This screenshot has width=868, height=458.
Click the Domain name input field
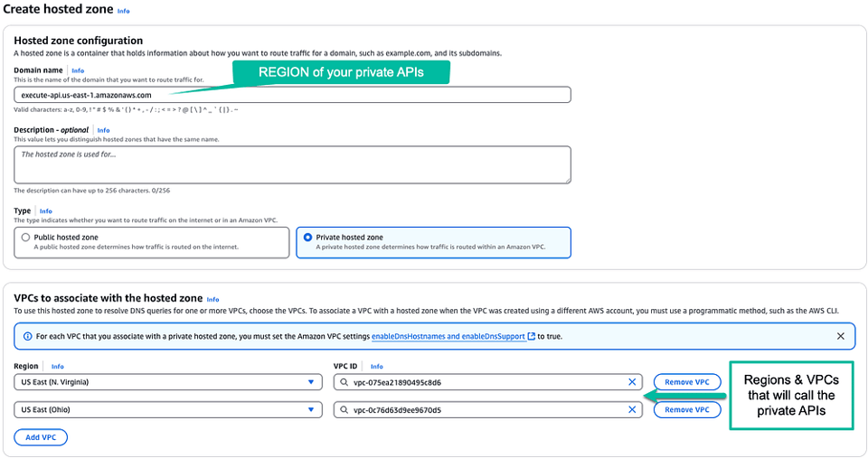(292, 95)
